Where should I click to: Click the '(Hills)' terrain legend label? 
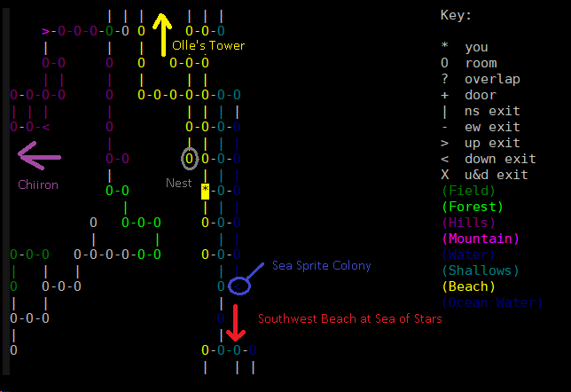469,223
